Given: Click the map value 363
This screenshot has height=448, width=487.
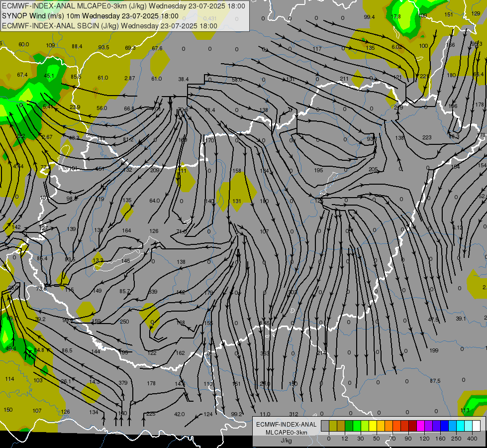Looking at the screenshot, I should pyautogui.click(x=265, y=353).
